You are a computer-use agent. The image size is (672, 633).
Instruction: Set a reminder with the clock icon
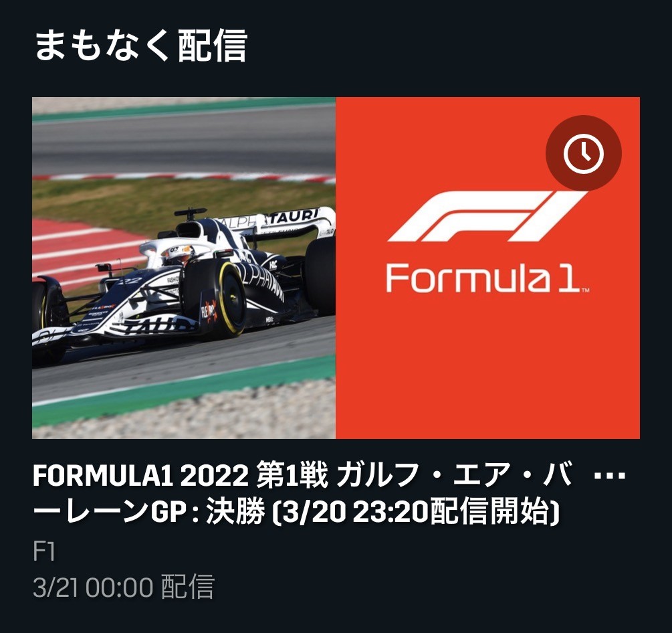click(x=583, y=153)
